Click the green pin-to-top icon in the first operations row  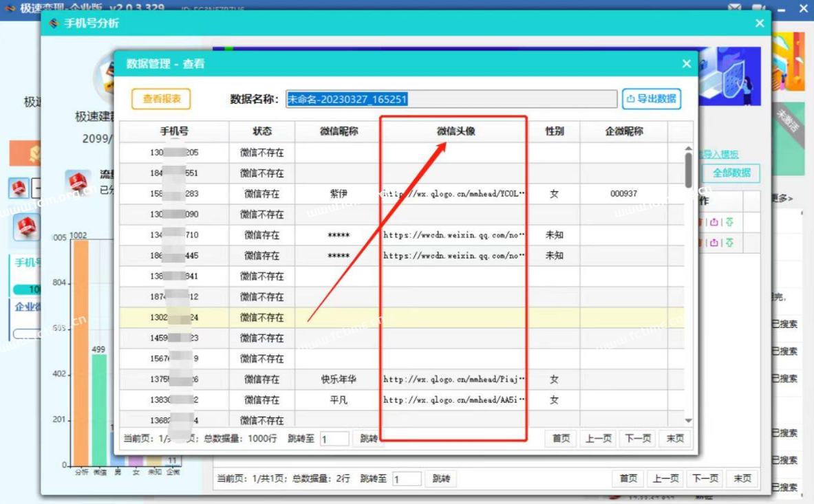click(729, 222)
